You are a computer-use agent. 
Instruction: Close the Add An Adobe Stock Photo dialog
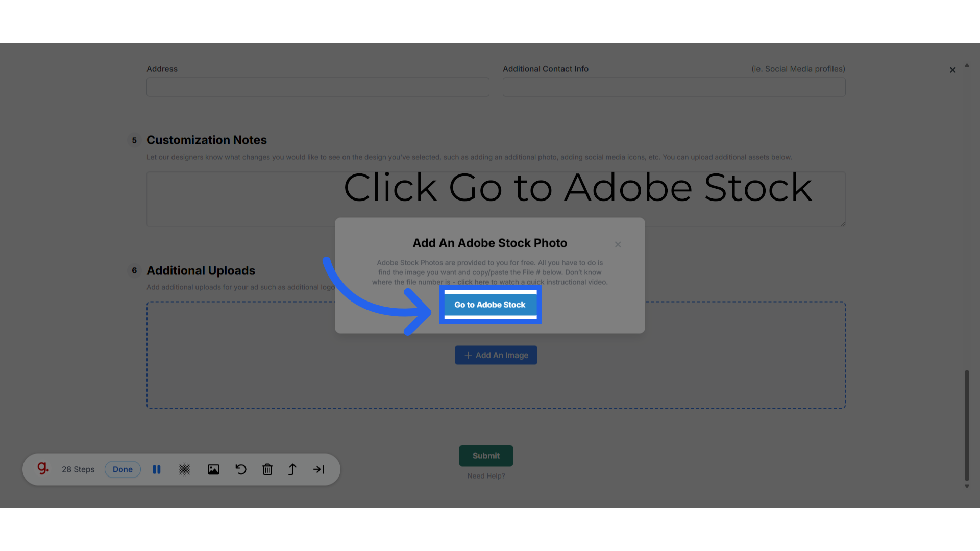point(618,244)
